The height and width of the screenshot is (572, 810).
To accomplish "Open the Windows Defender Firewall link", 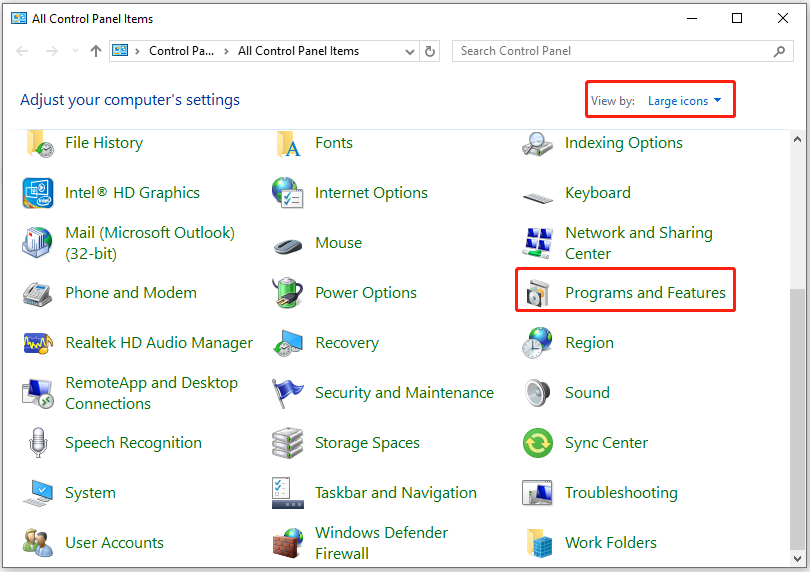I will coord(381,543).
